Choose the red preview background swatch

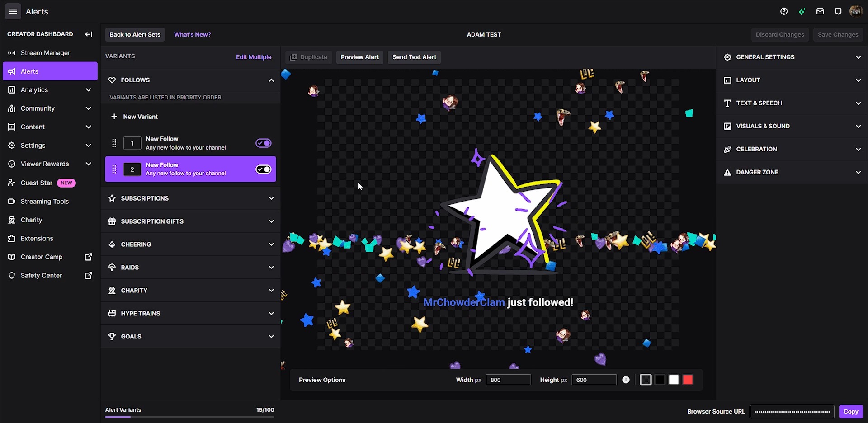tap(688, 380)
